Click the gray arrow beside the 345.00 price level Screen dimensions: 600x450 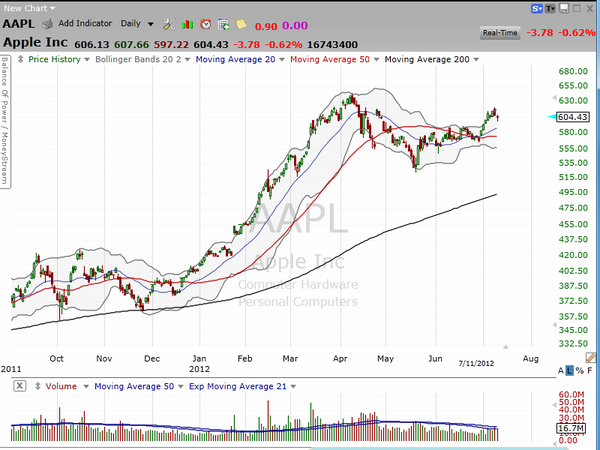pos(554,325)
